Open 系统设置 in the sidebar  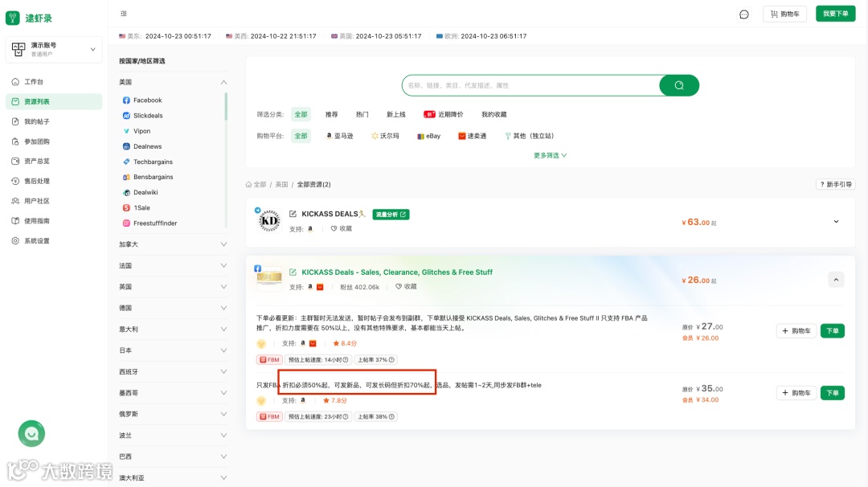(x=54, y=241)
